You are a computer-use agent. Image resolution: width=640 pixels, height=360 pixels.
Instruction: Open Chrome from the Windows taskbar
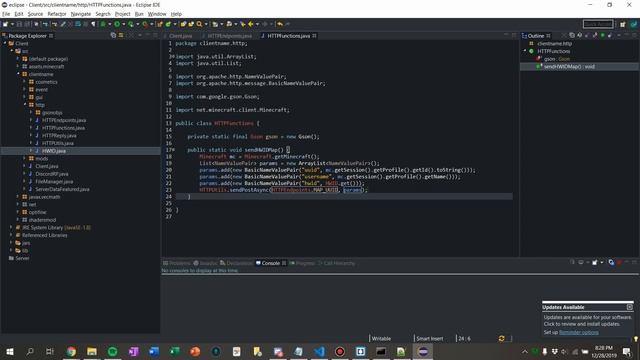[71, 351]
